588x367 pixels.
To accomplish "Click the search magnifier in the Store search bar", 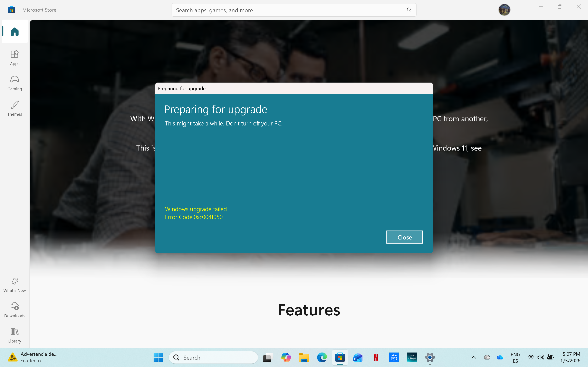I will point(409,10).
